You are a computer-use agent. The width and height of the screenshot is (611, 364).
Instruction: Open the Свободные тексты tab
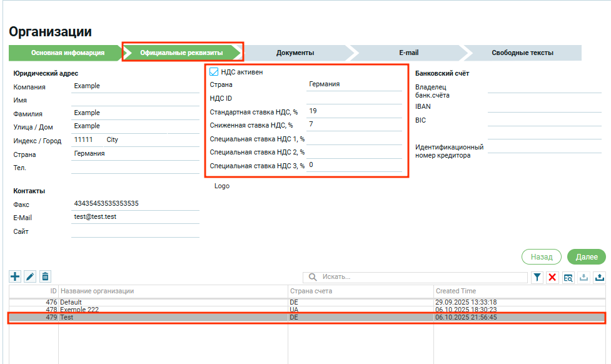point(522,53)
